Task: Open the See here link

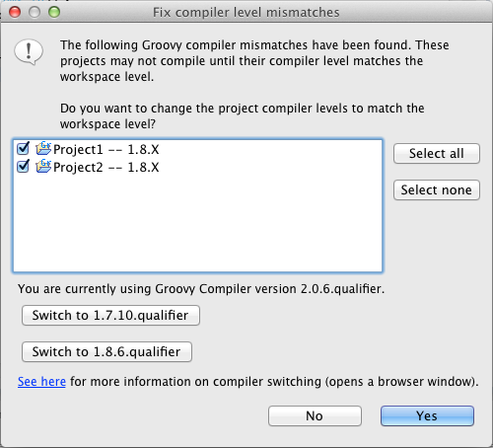Action: pyautogui.click(x=41, y=382)
